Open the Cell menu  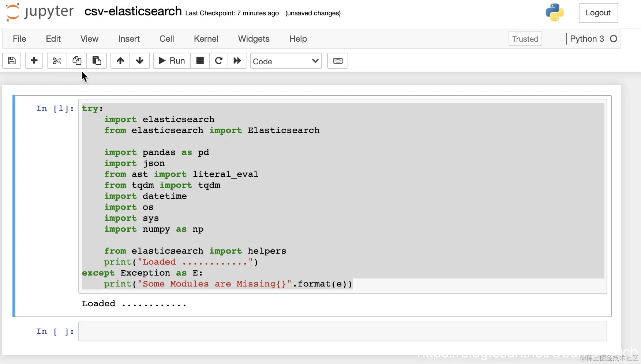167,39
